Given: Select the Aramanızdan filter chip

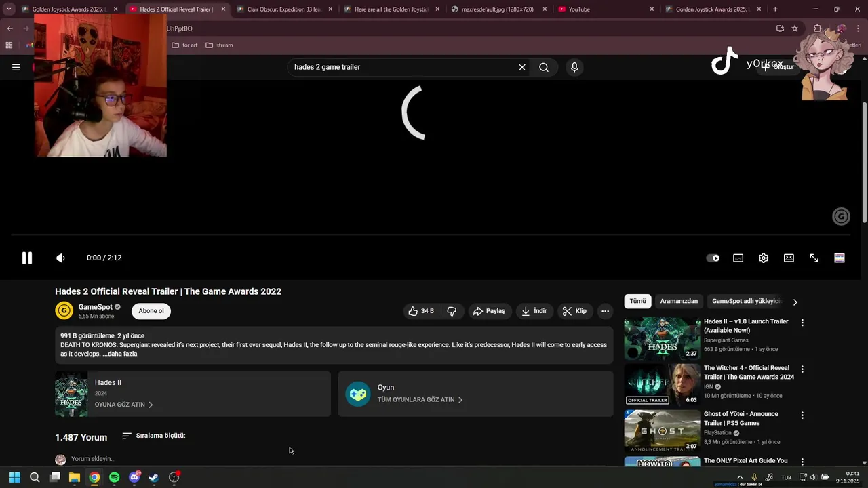Looking at the screenshot, I should [x=679, y=301].
